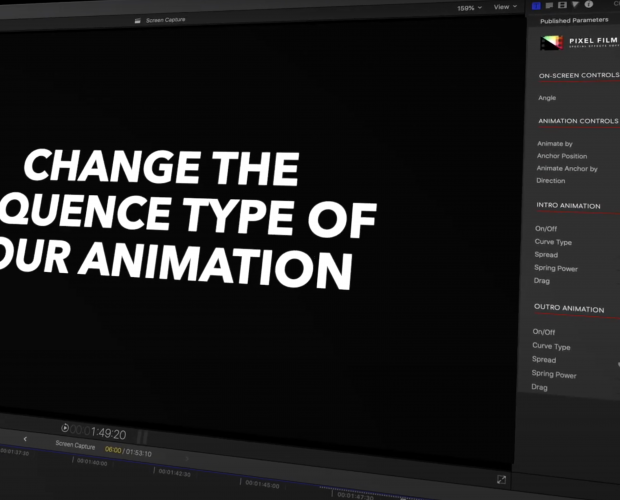The image size is (620, 500).
Task: Open the filmstrip Generator inspector icon
Action: click(x=562, y=5)
